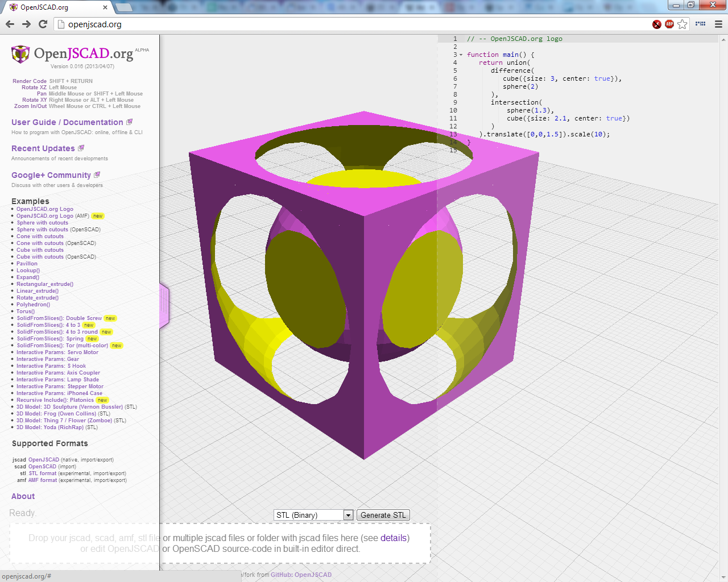Load Interactive Params: Axis Coupler example
The width and height of the screenshot is (728, 582).
point(58,373)
